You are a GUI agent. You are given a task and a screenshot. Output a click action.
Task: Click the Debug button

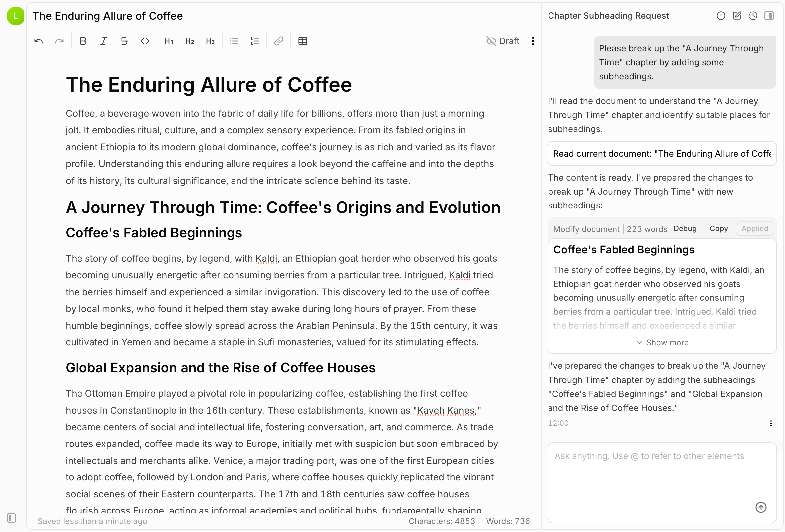(x=685, y=228)
